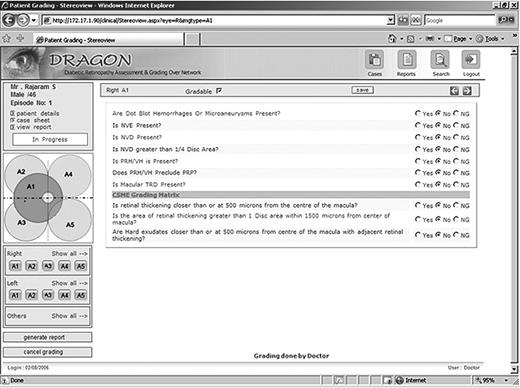Select Right eye A5 thumbnail button
The width and height of the screenshot is (520, 388).
point(81,266)
